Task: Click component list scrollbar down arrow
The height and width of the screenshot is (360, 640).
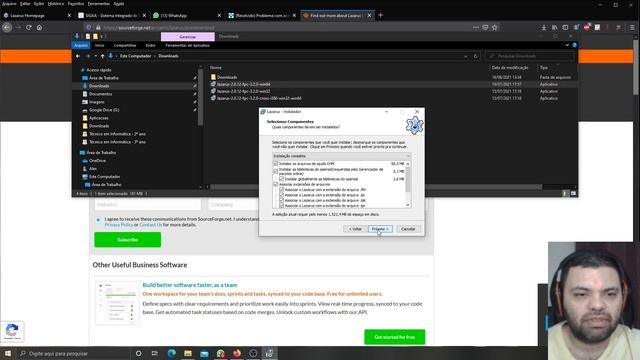Action: [x=408, y=205]
